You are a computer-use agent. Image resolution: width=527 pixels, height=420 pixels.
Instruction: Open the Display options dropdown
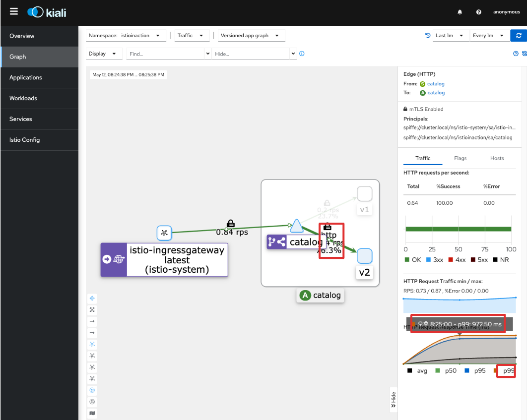pos(104,54)
